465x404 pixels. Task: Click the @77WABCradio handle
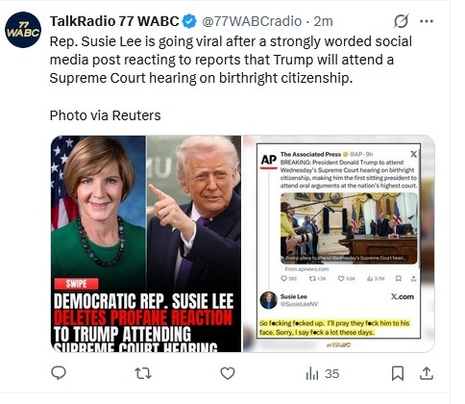[252, 21]
